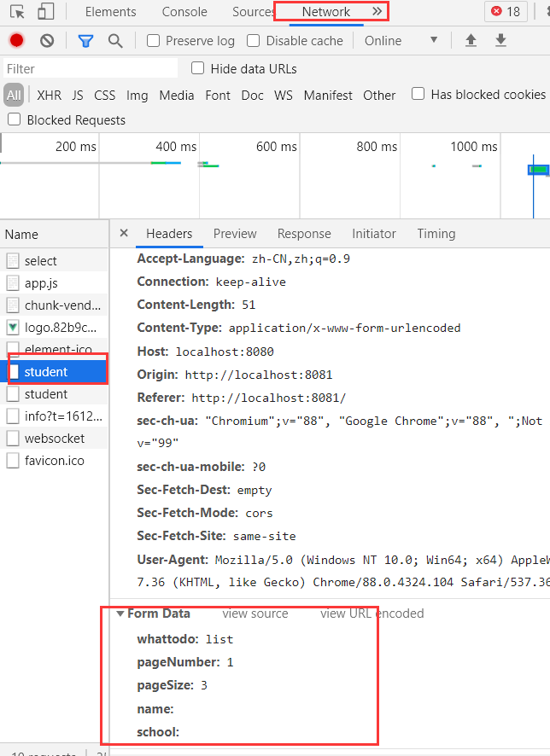Filter requests by CSS

click(105, 96)
